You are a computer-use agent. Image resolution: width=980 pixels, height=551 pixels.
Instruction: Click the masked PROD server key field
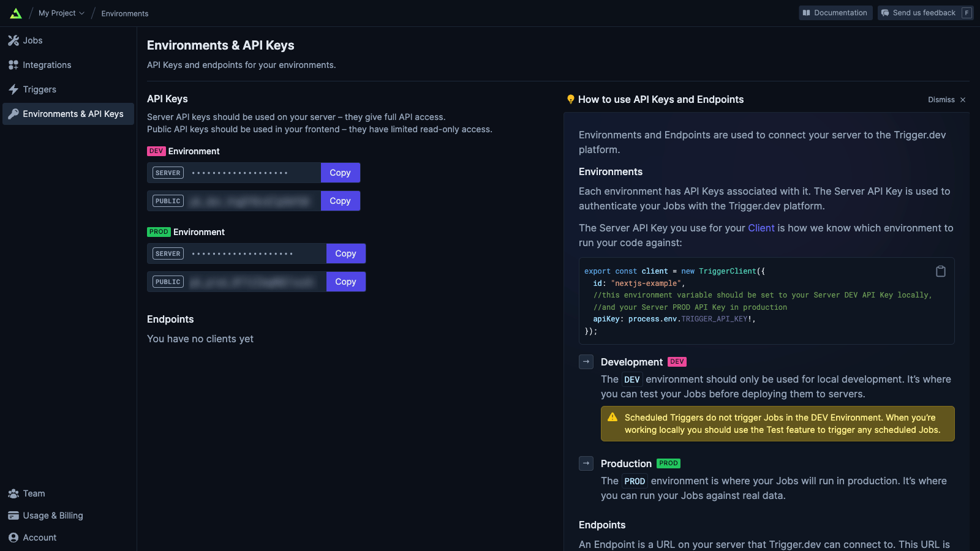pos(236,253)
